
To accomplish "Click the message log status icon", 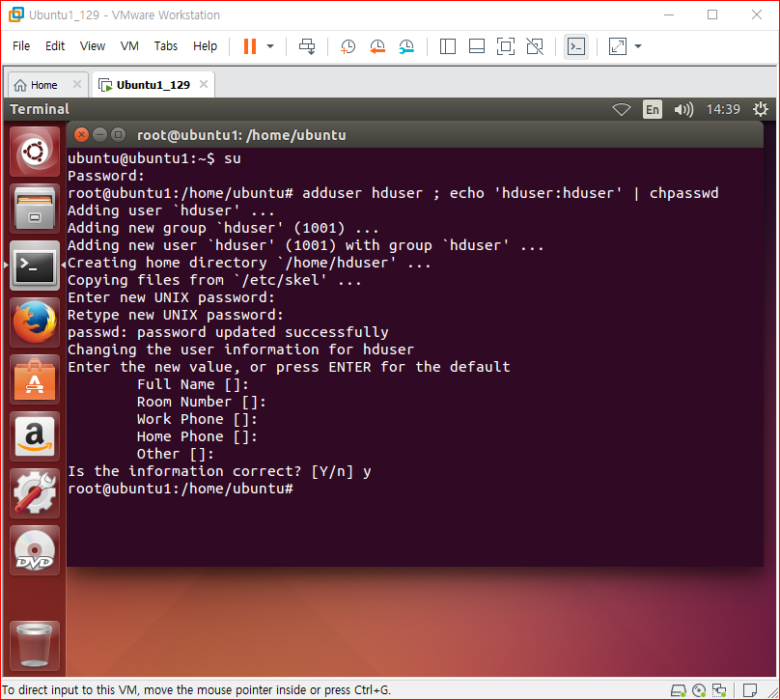I will pyautogui.click(x=750, y=690).
